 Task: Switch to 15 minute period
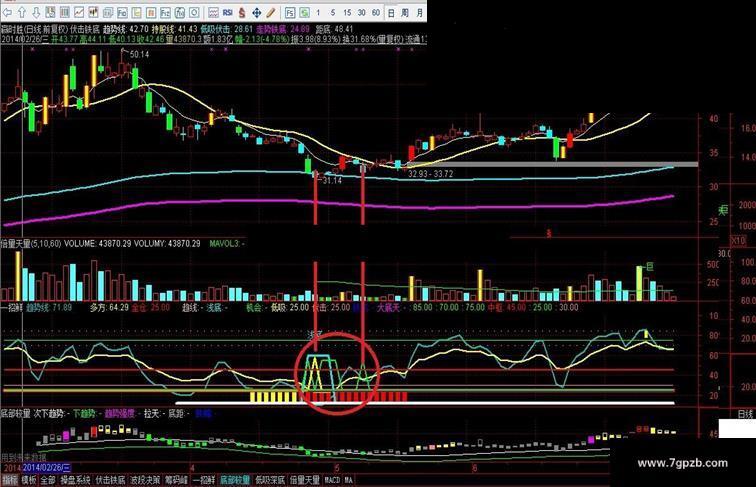347,13
